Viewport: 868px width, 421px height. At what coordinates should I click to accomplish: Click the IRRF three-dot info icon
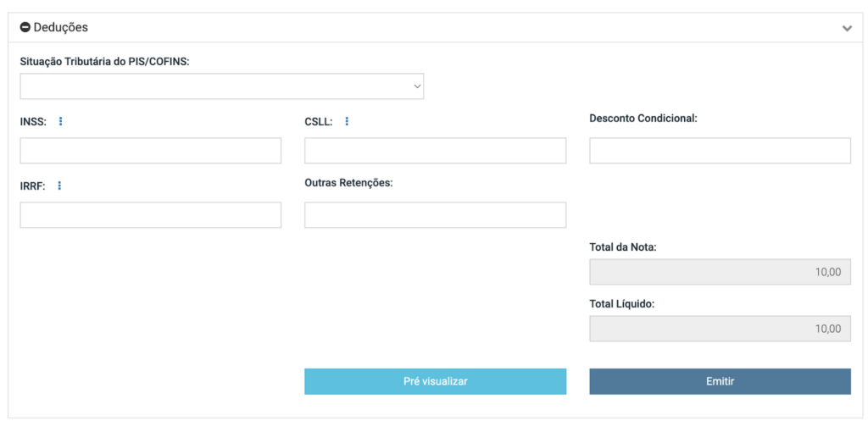(59, 186)
